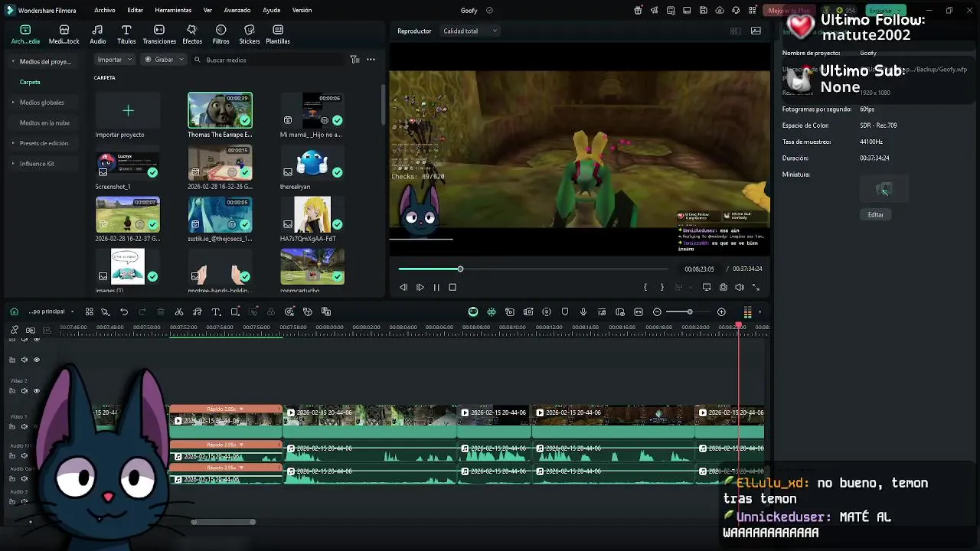Open the Audio media tab
Screen dimensions: 980x551
[x=98, y=34]
